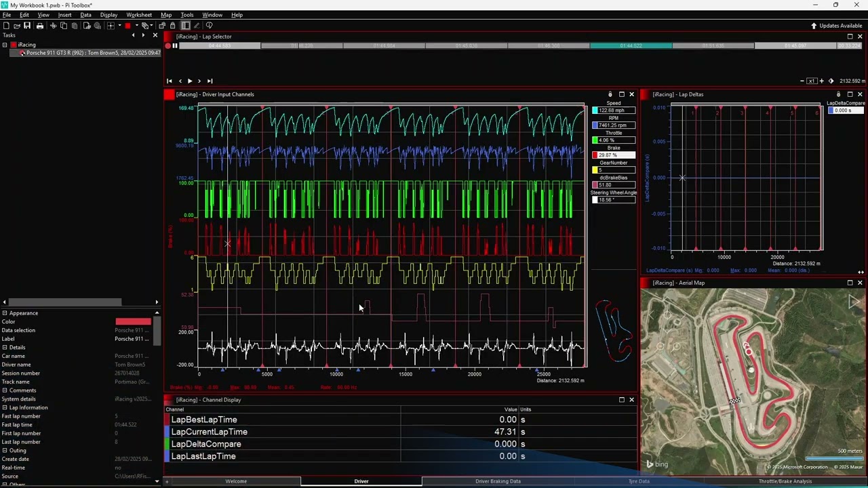Maximize the Aerial Map panel
The height and width of the screenshot is (488, 868).
pos(850,283)
